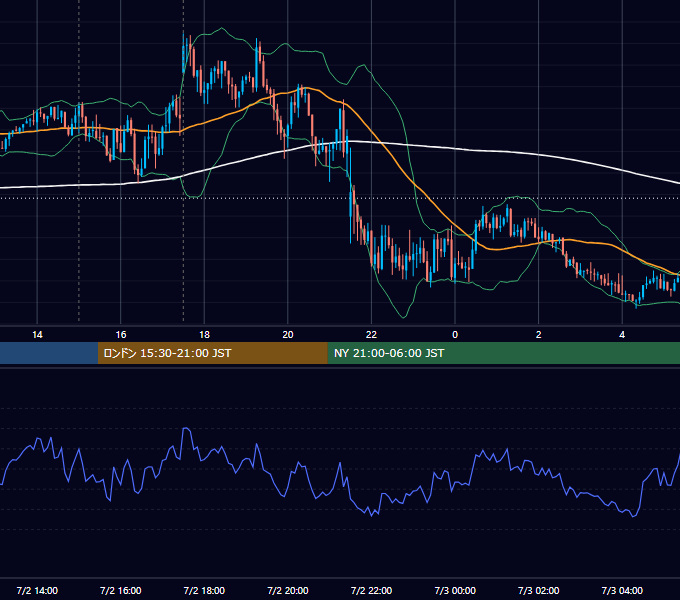The image size is (680, 600).
Task: Click the hour label 2 on price chart axis
Action: click(x=539, y=335)
